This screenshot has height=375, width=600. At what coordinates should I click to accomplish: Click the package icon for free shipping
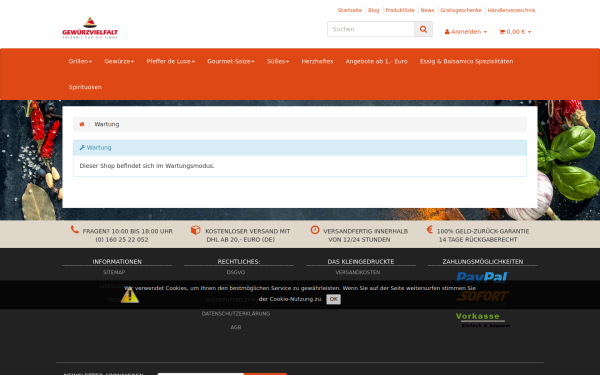196,230
